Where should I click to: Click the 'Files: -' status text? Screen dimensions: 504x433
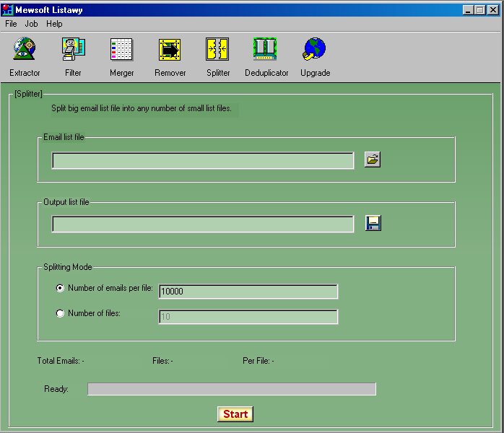click(162, 361)
